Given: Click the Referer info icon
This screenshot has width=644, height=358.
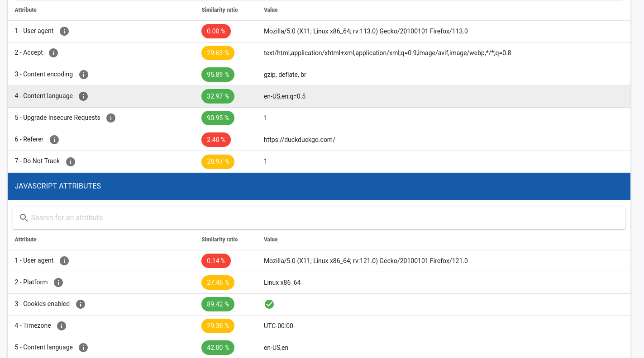Looking at the screenshot, I should [54, 140].
